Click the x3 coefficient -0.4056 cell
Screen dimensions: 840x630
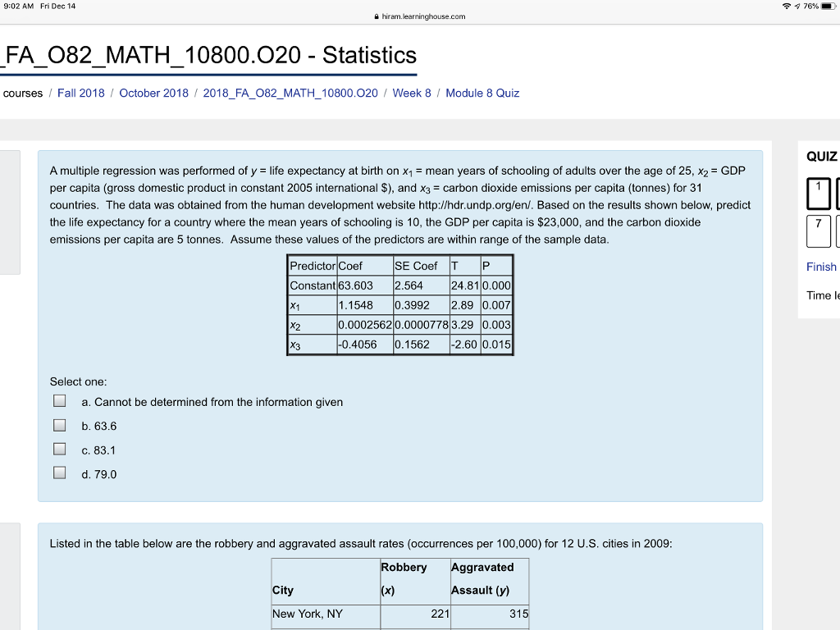(x=365, y=345)
